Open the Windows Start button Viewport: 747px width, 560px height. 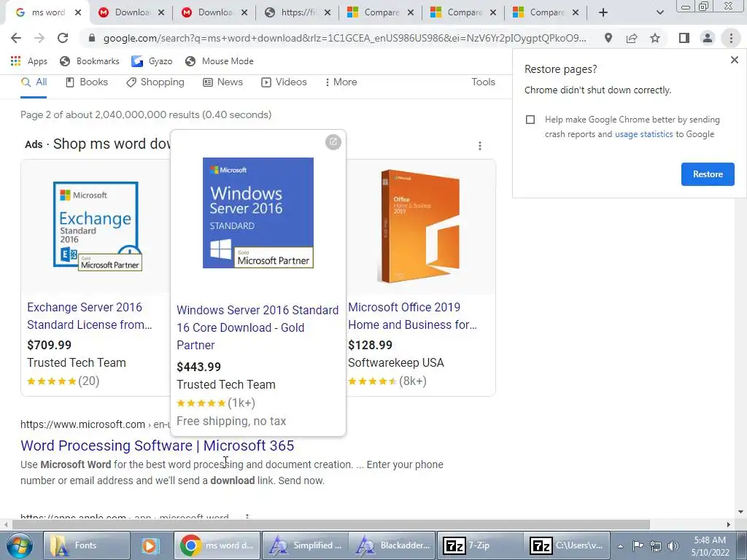tap(20, 545)
